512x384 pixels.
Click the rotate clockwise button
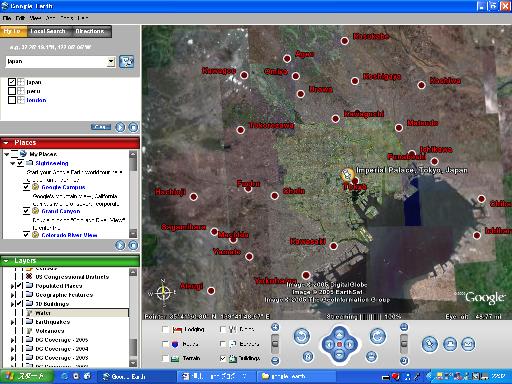click(x=377, y=336)
